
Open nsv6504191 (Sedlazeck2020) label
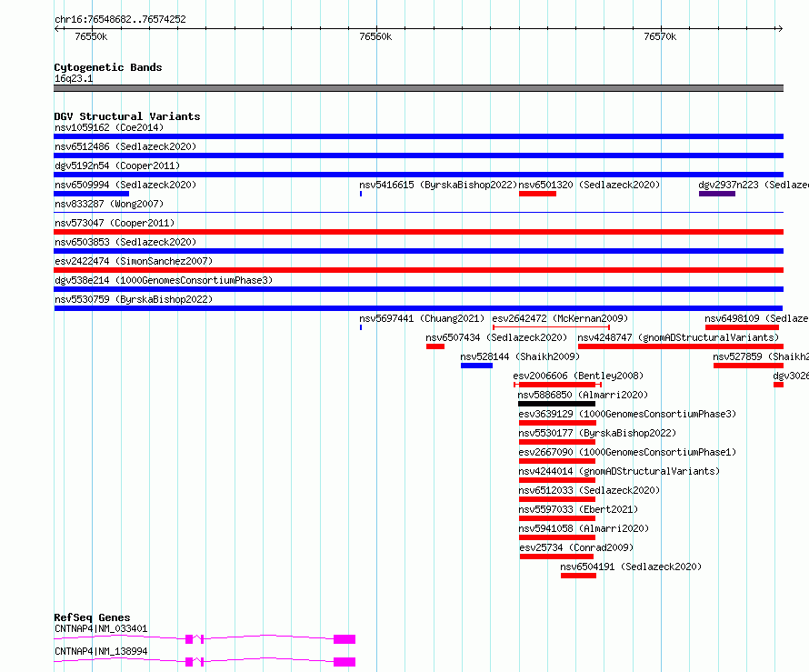click(631, 567)
